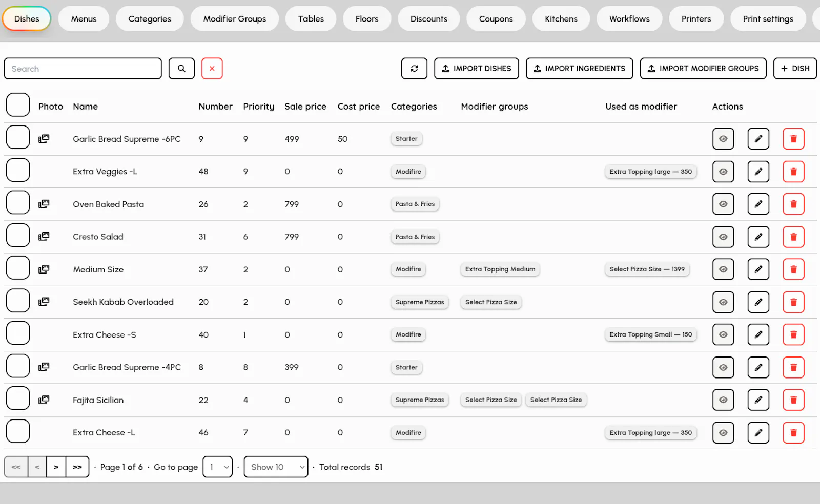Select Garlic Bread Supreme -6PC row checkbox
Viewport: 820px width, 504px height.
pyautogui.click(x=18, y=137)
